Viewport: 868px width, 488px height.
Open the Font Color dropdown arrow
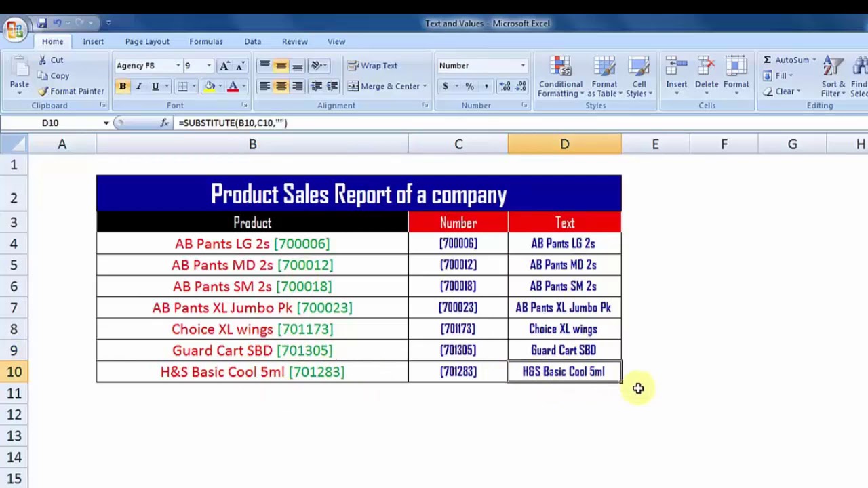(243, 86)
